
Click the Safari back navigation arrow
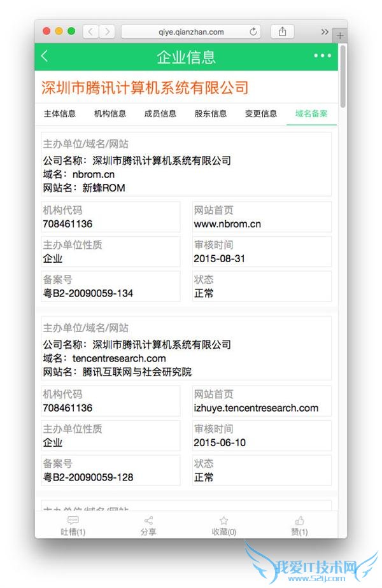(90, 32)
